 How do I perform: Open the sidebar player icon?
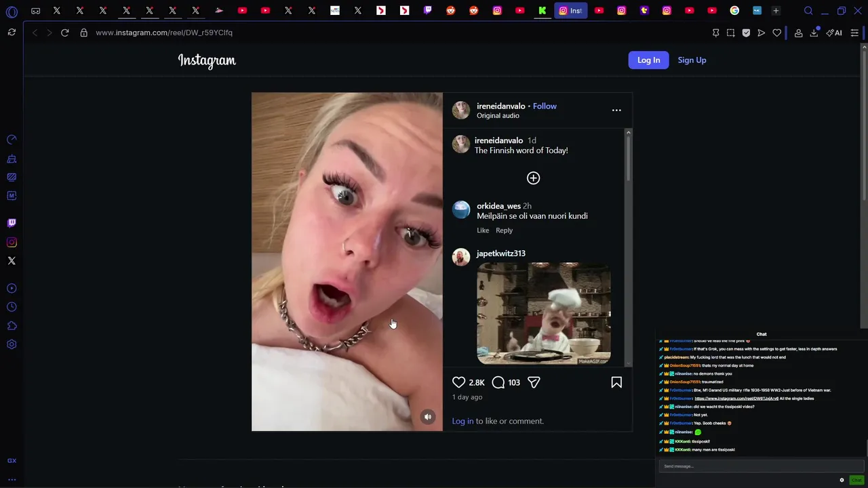pyautogui.click(x=12, y=289)
